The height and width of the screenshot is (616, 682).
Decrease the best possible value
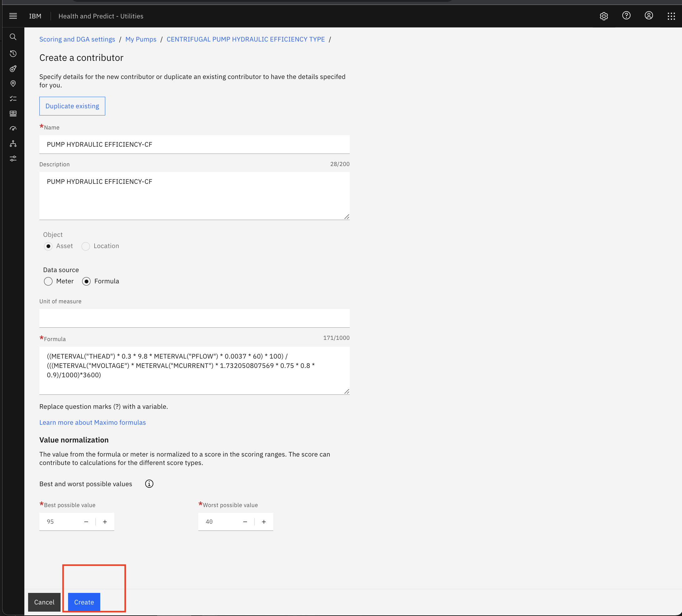click(x=86, y=522)
